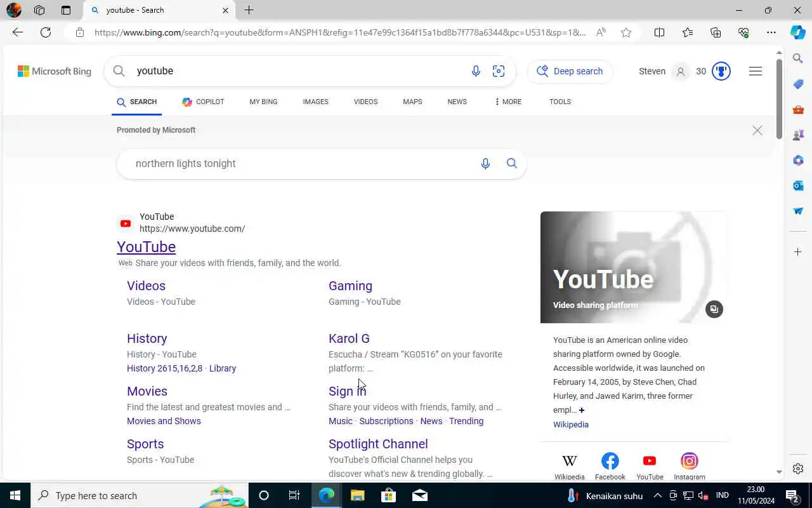
Task: Open the Facebook social profile icon
Action: (610, 461)
